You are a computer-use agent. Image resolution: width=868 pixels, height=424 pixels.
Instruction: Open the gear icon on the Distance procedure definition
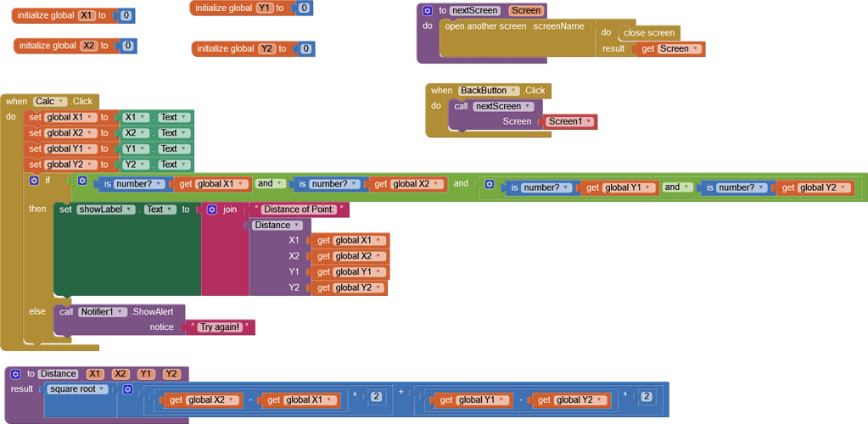(x=15, y=374)
